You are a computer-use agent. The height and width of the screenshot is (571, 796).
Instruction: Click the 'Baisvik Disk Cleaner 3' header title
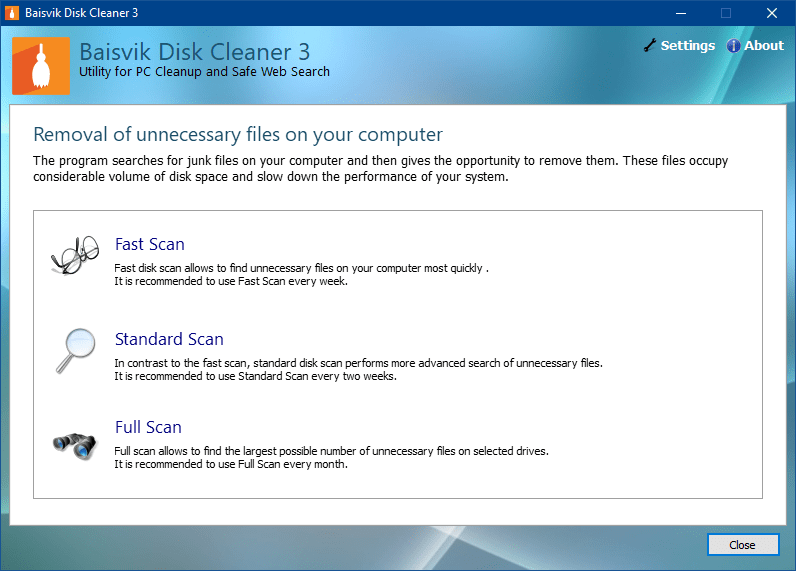coord(194,52)
